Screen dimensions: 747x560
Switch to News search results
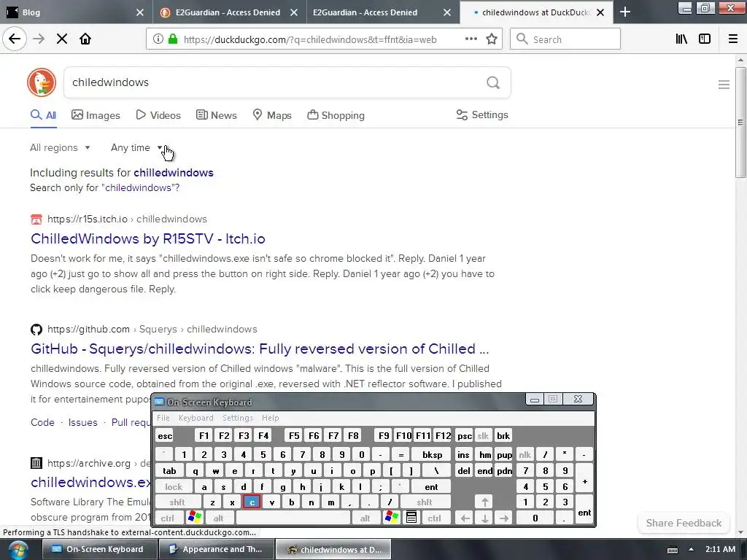coord(216,115)
